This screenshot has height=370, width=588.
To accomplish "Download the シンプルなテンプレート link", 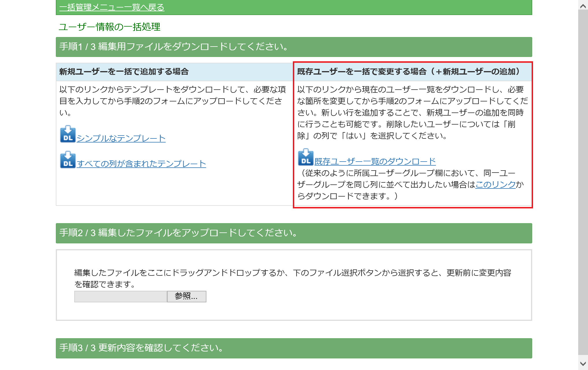I will pos(121,138).
